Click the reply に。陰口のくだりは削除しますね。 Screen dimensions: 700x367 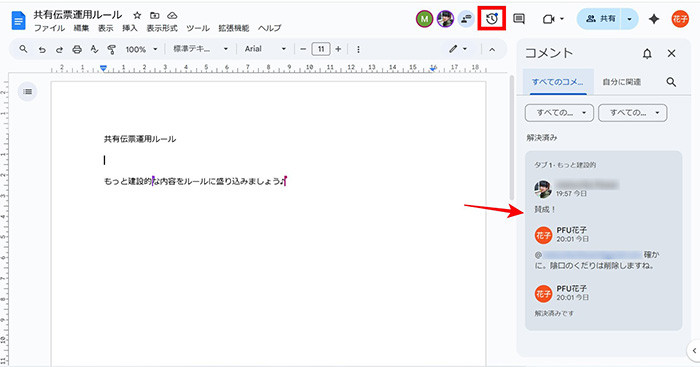click(595, 265)
